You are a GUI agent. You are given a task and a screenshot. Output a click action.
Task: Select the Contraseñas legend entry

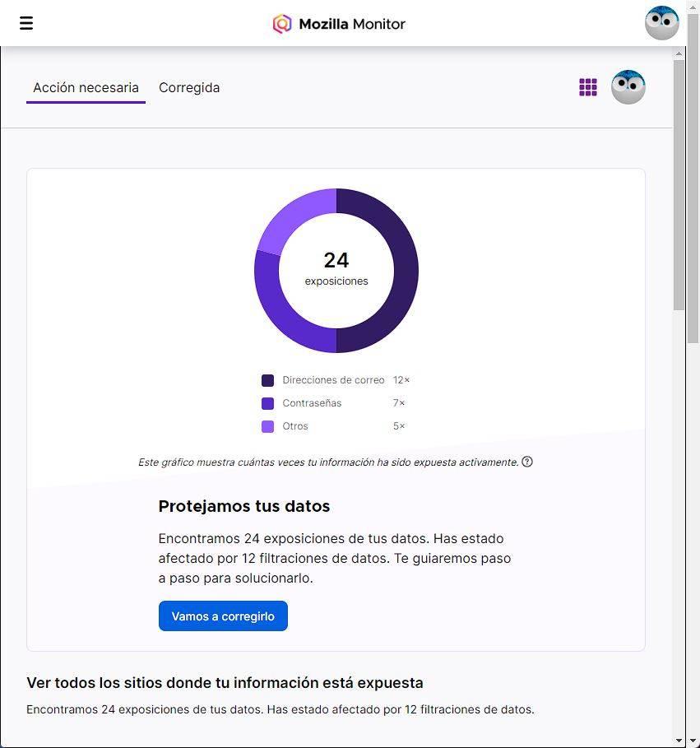click(x=312, y=403)
